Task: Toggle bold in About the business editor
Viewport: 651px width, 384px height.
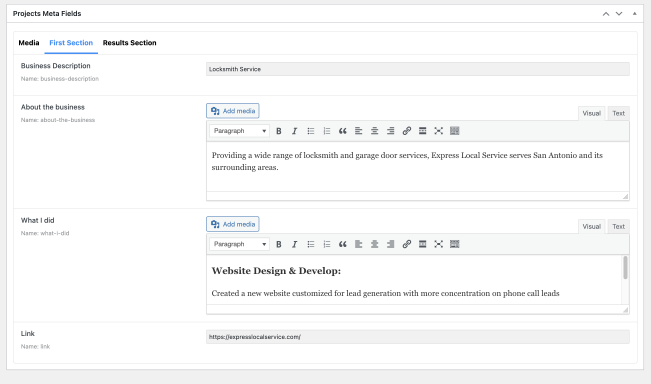Action: (279, 131)
